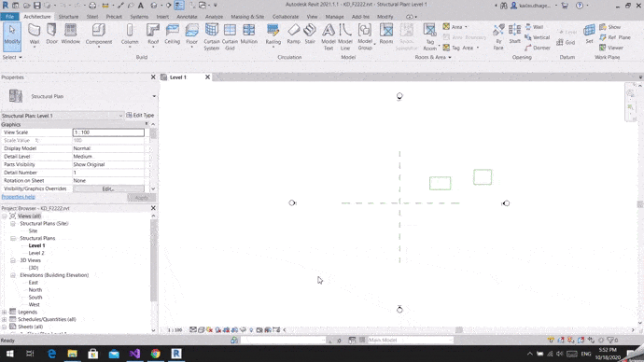Viewport: 644px width, 362px height.
Task: Select the Ramp tool
Action: (293, 35)
